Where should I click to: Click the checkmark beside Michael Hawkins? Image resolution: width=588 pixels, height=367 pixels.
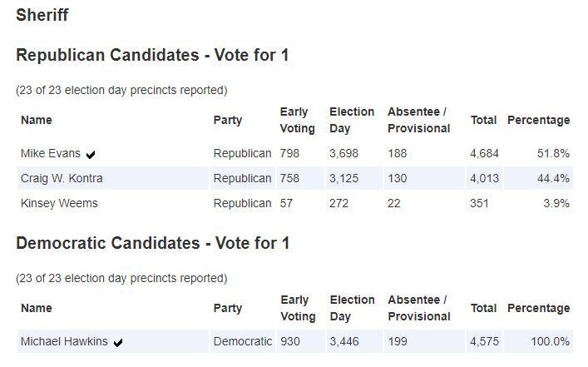118,342
